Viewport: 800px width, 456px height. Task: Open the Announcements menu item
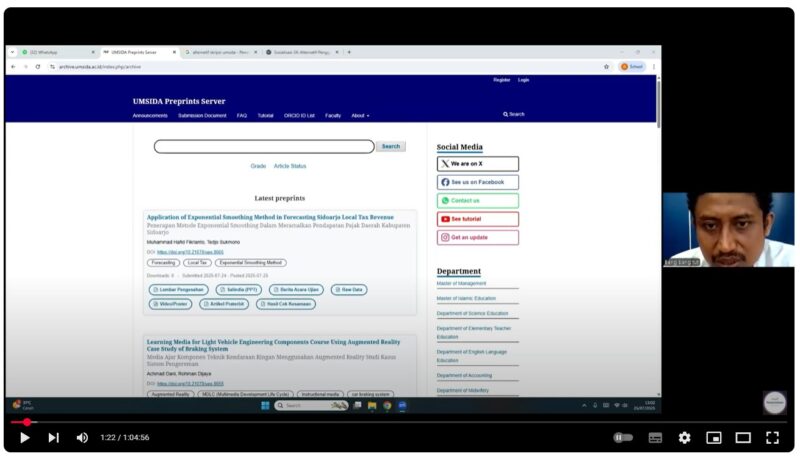(x=150, y=116)
